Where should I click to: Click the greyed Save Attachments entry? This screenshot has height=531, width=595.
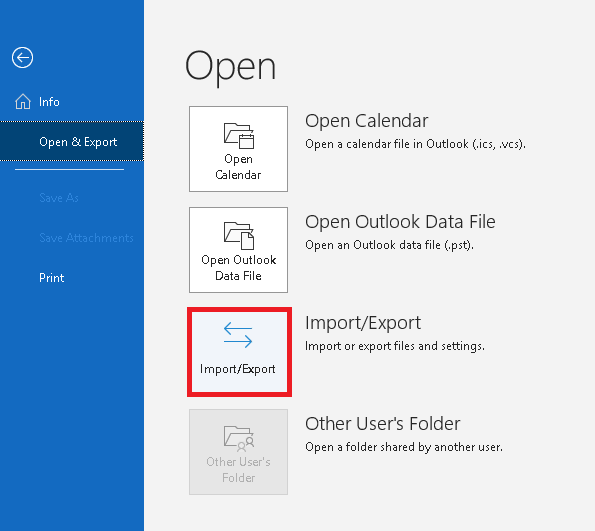(86, 238)
